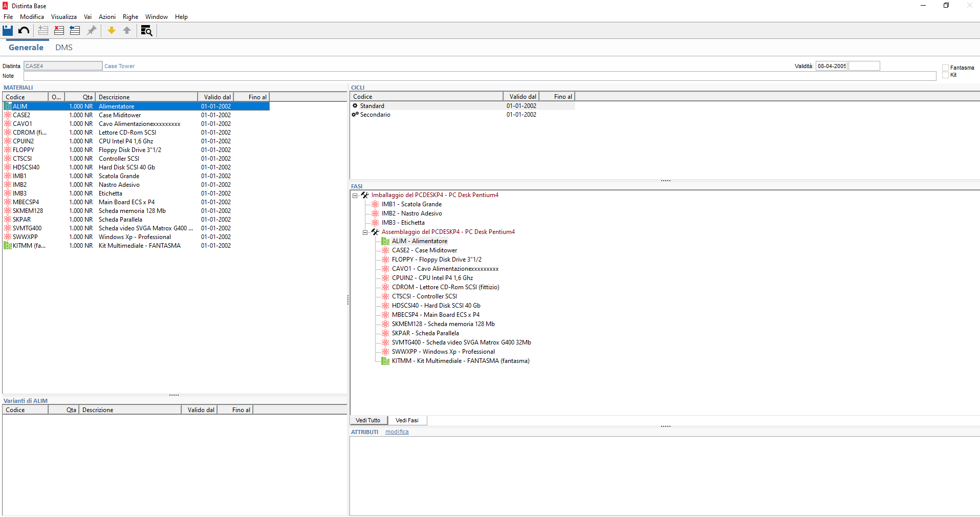Click the Valido dal header in Cicli
The image size is (980, 517).
(521, 97)
